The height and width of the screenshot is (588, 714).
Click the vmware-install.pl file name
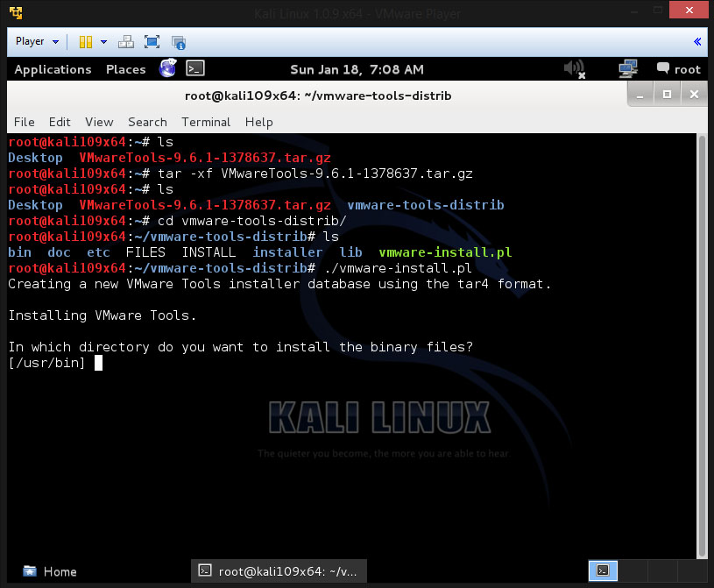[x=445, y=252]
